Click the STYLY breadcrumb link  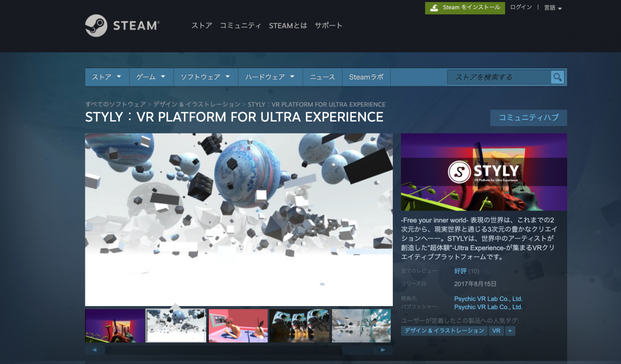(x=317, y=104)
